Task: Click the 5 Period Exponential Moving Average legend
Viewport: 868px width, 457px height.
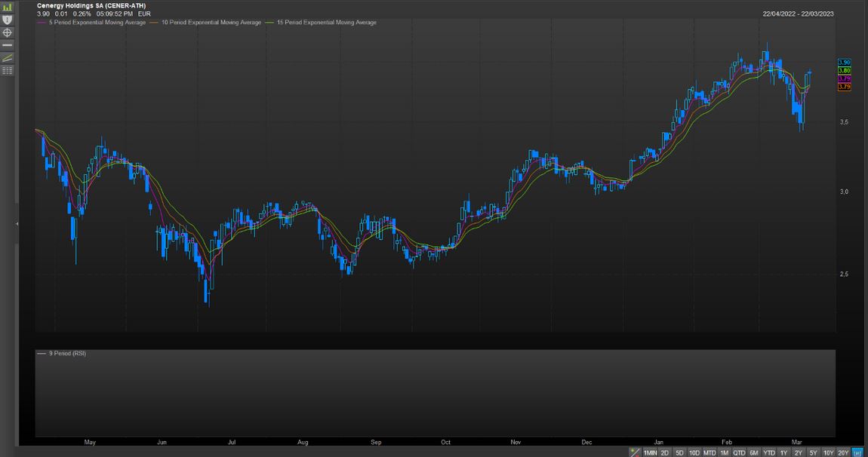Action: 95,23
